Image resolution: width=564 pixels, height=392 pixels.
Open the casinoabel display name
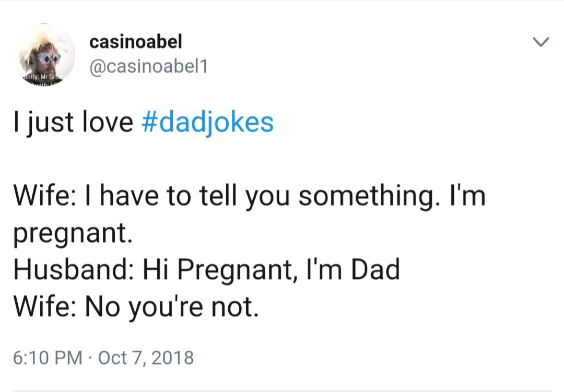[x=136, y=42]
